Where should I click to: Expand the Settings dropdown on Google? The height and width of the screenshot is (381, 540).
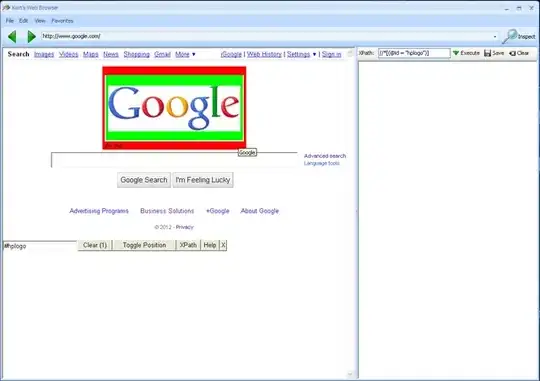point(302,54)
